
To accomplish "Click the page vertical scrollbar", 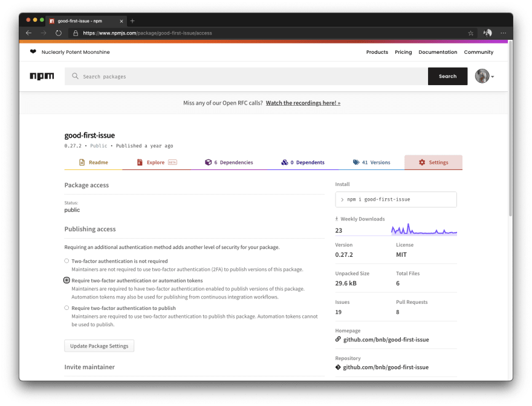I will (510, 129).
